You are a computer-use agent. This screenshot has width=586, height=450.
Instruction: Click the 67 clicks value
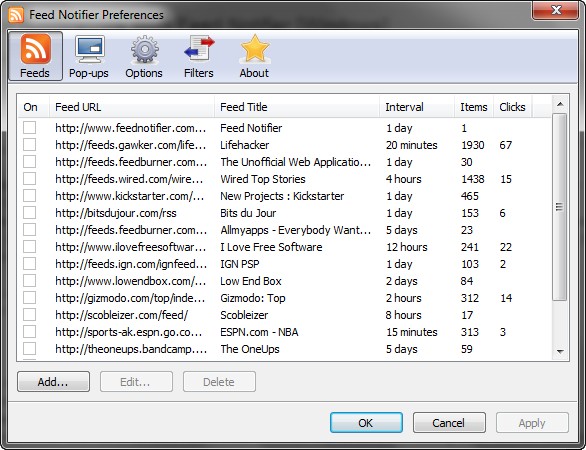506,145
